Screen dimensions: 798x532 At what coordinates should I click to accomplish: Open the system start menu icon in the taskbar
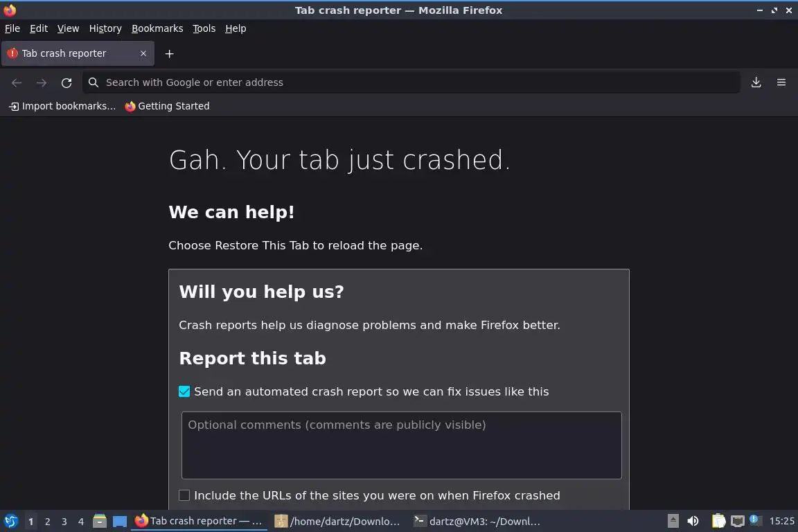10,521
